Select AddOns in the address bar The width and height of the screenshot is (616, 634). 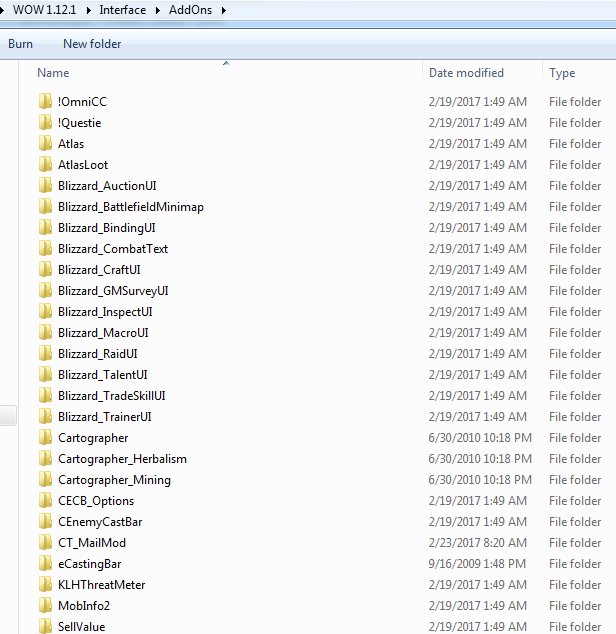(x=191, y=10)
